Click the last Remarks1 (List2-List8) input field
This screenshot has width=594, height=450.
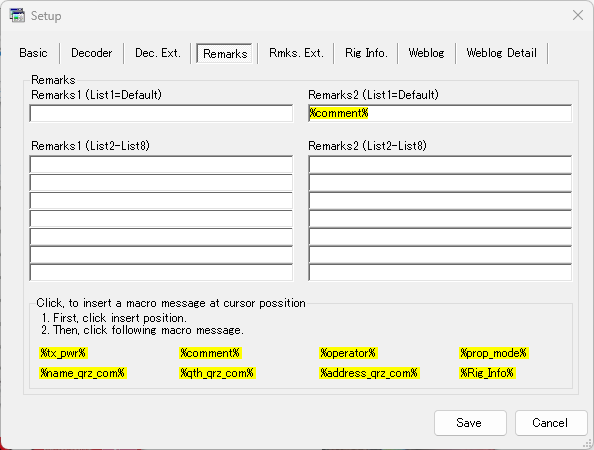[161, 272]
